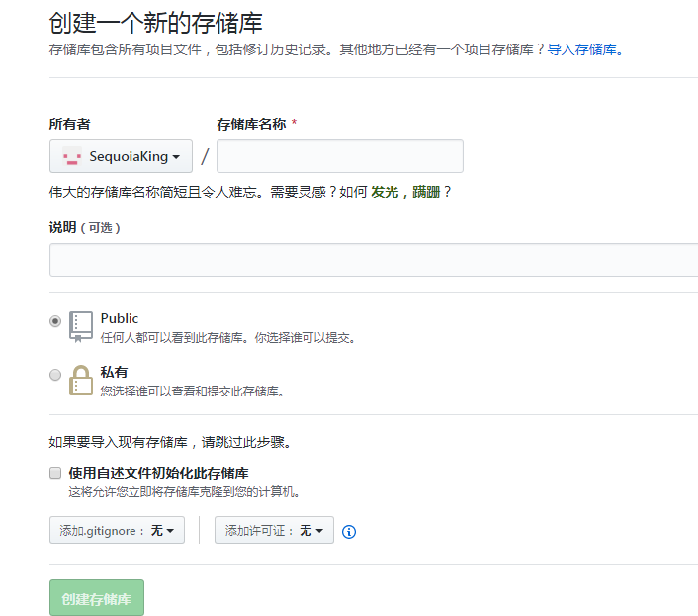Click the 蹒跚 name suggestion
The width and height of the screenshot is (698, 616).
click(x=426, y=192)
